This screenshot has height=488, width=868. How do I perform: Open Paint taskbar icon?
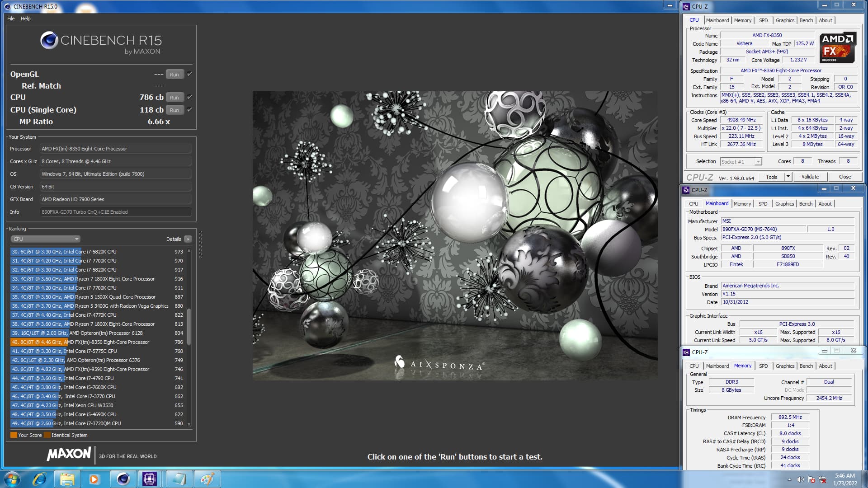[207, 479]
